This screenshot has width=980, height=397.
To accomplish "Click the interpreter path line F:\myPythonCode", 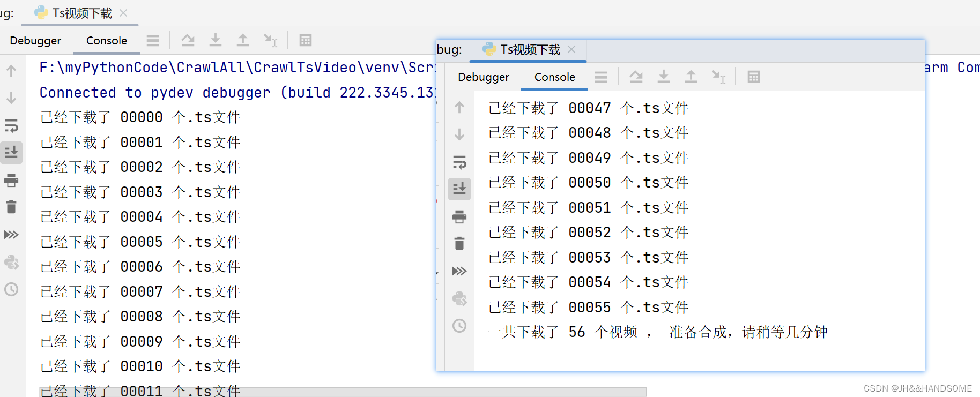I will [237, 68].
